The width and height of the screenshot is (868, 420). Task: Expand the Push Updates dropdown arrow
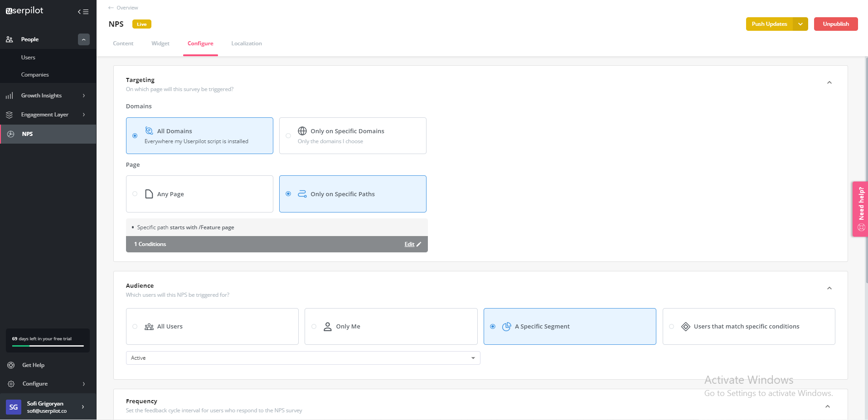pyautogui.click(x=800, y=24)
